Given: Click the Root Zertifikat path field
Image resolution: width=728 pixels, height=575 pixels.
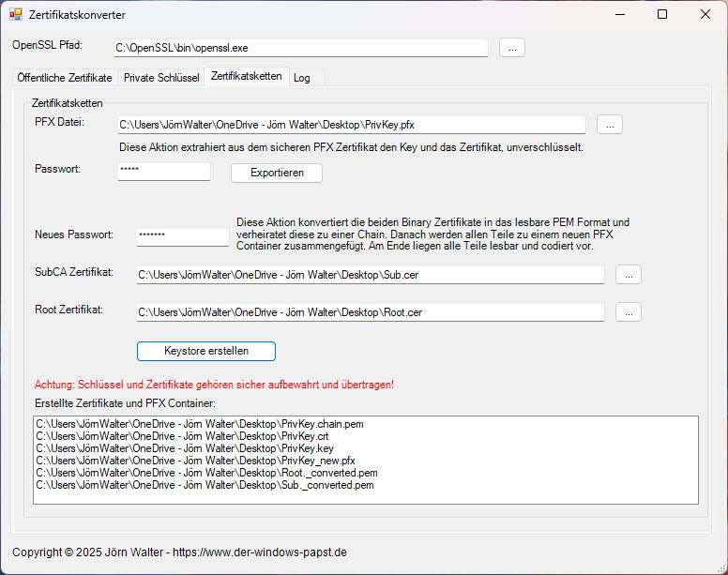Looking at the screenshot, I should coord(371,311).
